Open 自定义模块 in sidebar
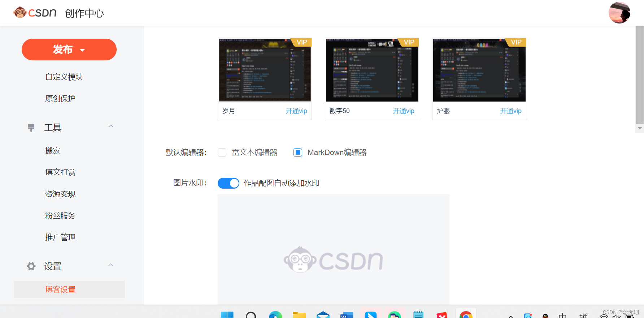644x318 pixels. click(x=64, y=77)
